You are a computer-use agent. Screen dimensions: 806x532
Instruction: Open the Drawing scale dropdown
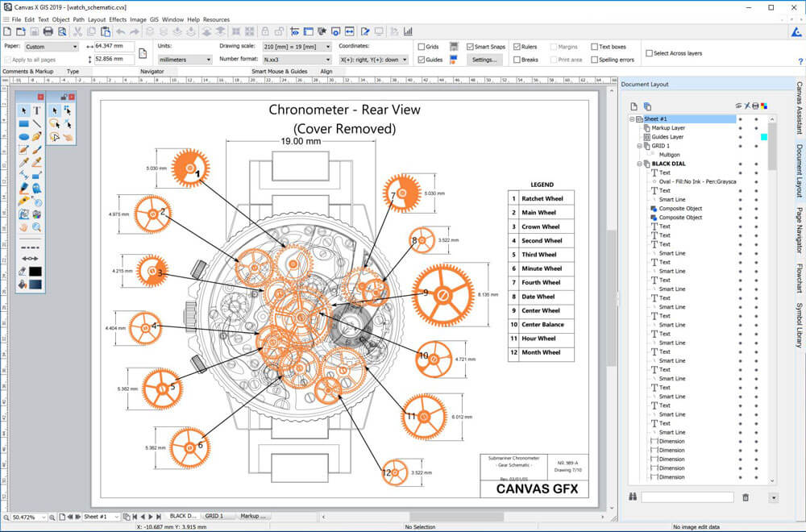(297, 47)
